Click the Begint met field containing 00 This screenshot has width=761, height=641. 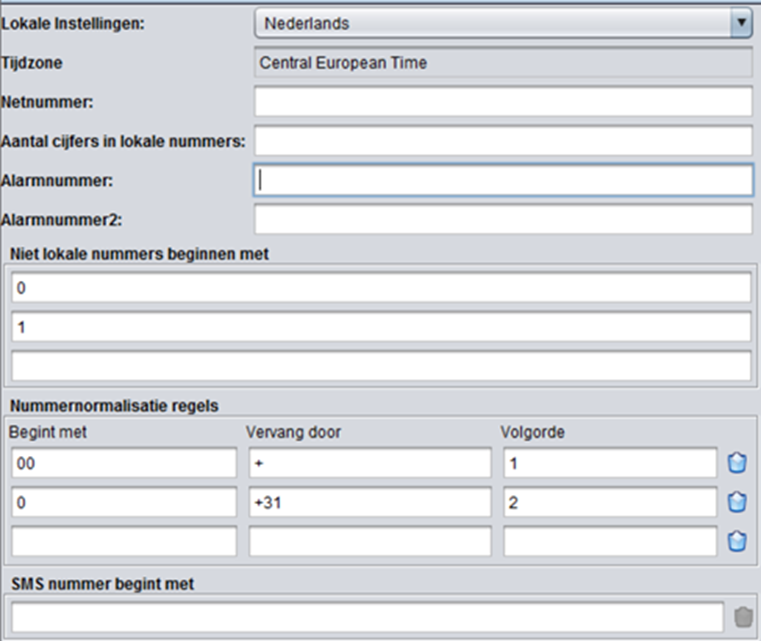point(124,463)
